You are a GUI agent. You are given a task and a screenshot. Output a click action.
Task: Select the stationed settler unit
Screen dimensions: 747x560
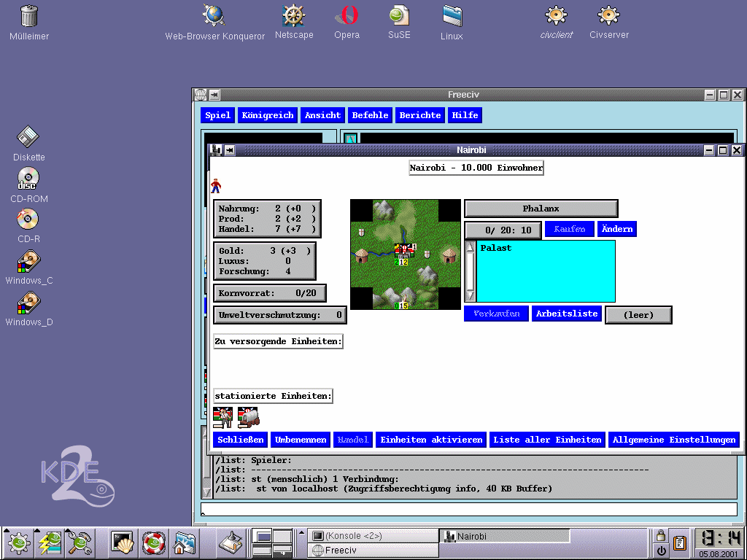(223, 418)
